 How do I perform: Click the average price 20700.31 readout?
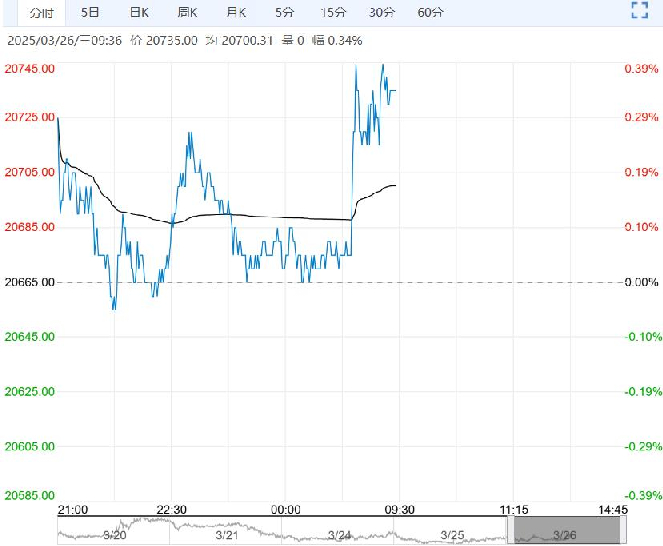239,41
